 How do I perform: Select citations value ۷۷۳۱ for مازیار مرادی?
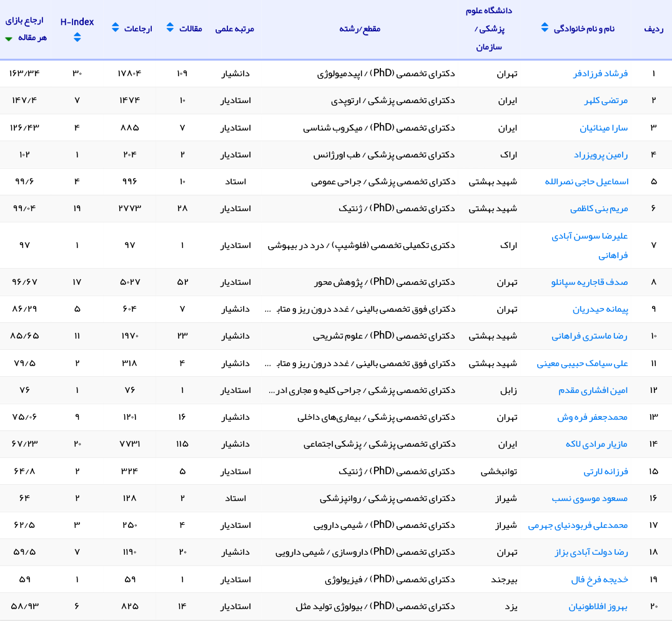pos(129,444)
